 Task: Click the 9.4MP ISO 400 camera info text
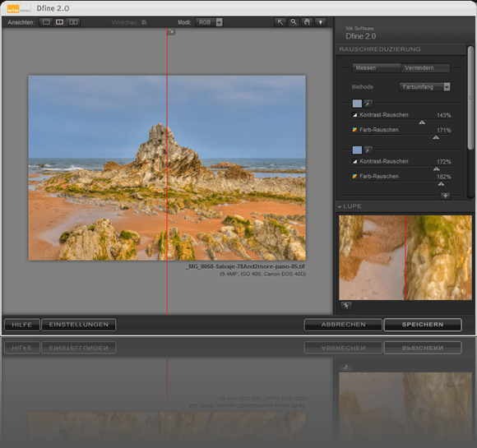click(x=263, y=274)
